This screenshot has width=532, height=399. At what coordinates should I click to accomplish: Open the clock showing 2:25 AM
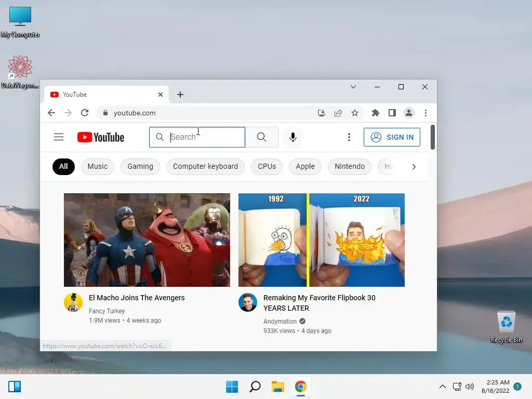point(495,387)
